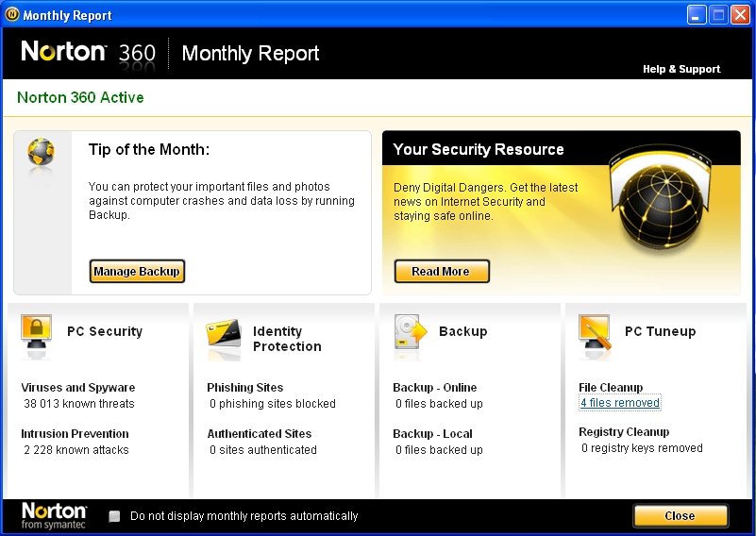This screenshot has height=536, width=756.
Task: Click 'Intrusion Prevention' label
Action: pos(75,434)
